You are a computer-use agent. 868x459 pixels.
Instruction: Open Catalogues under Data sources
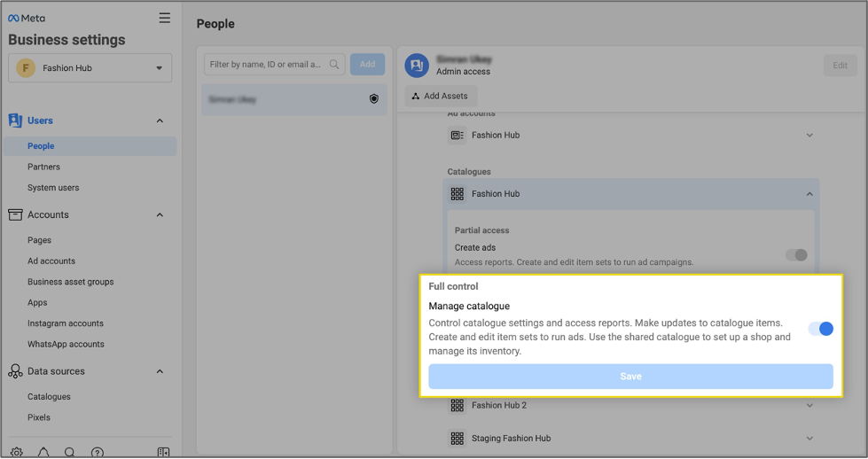tap(49, 396)
